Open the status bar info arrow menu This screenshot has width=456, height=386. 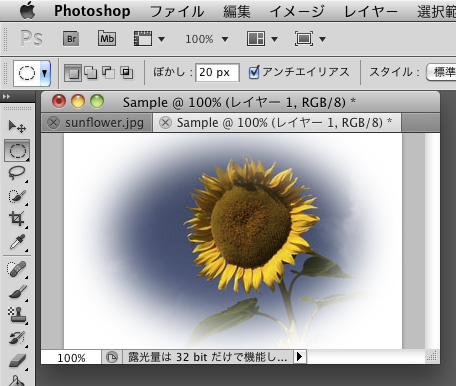[300, 357]
